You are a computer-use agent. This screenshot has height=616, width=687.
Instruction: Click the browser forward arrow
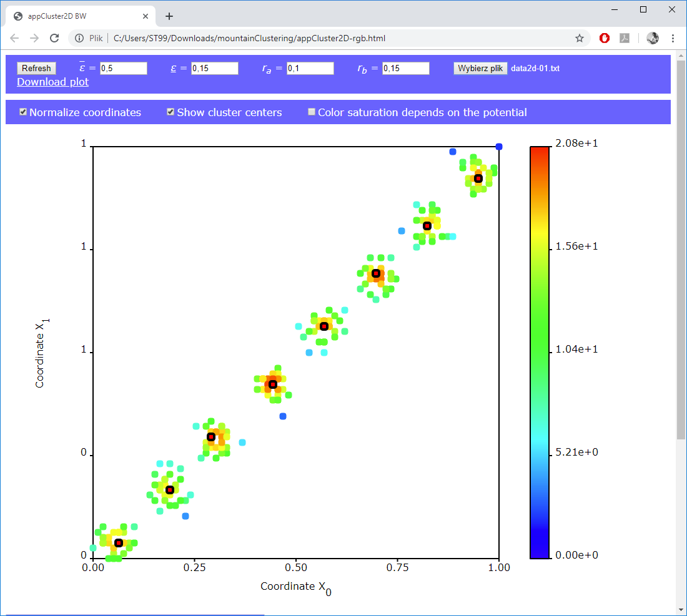(35, 38)
